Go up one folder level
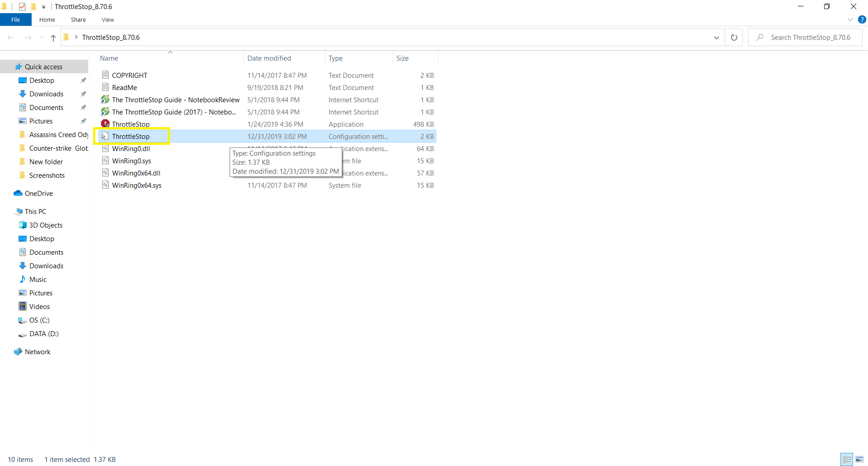The height and width of the screenshot is (466, 868). (53, 38)
